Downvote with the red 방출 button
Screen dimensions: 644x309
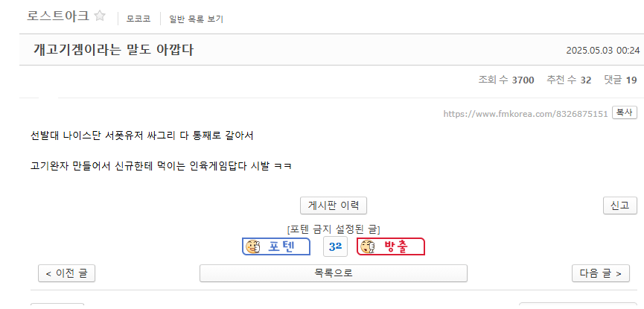click(390, 247)
